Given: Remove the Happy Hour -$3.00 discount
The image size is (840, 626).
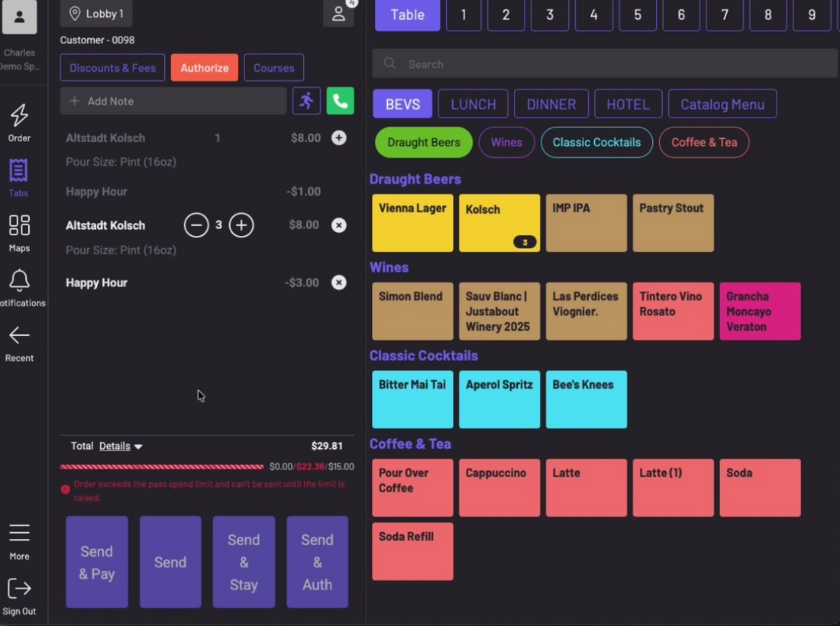Looking at the screenshot, I should pos(338,282).
